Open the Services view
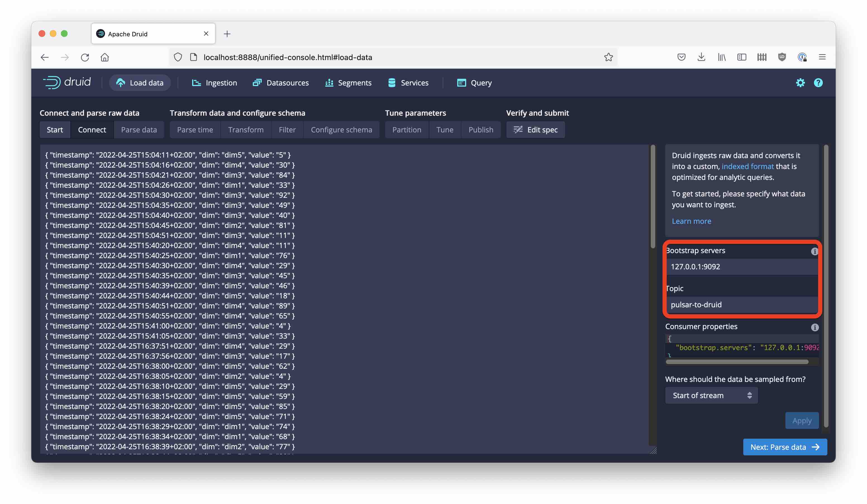The width and height of the screenshot is (867, 504). coord(408,83)
